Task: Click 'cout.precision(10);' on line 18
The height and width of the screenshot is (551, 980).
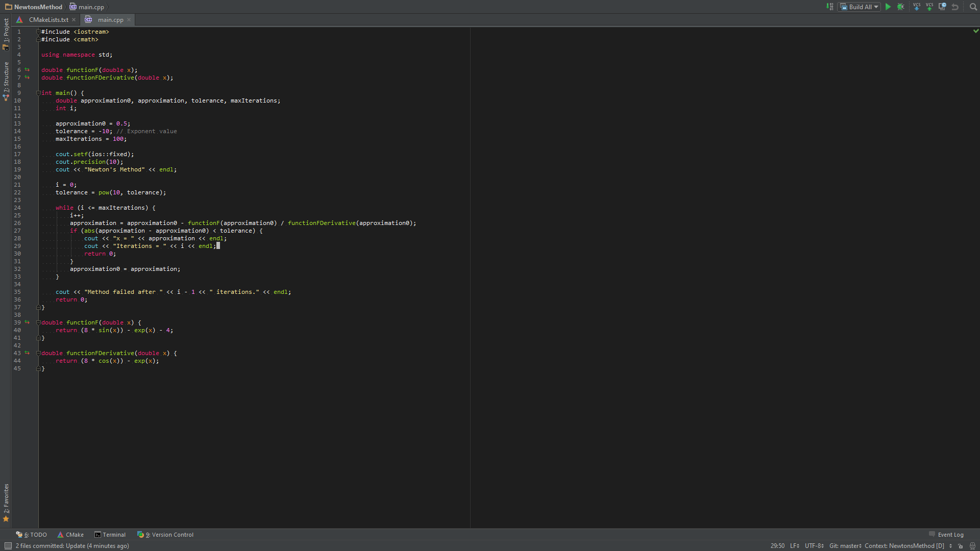Action: 89,162
